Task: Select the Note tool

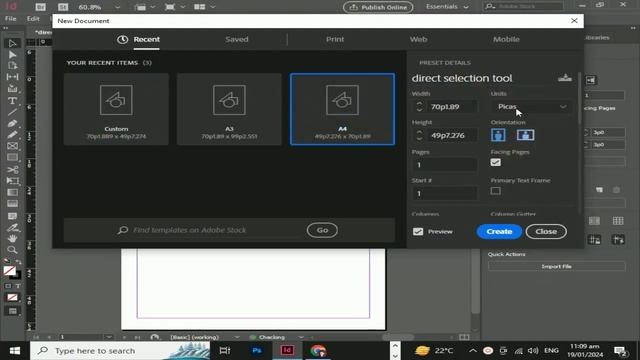Action: pyautogui.click(x=12, y=216)
